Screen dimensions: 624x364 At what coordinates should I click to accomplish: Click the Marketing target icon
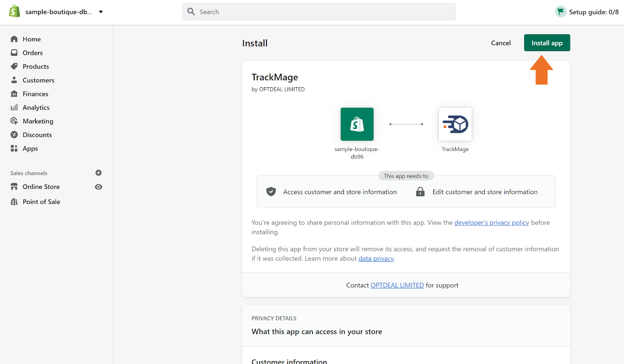14,121
